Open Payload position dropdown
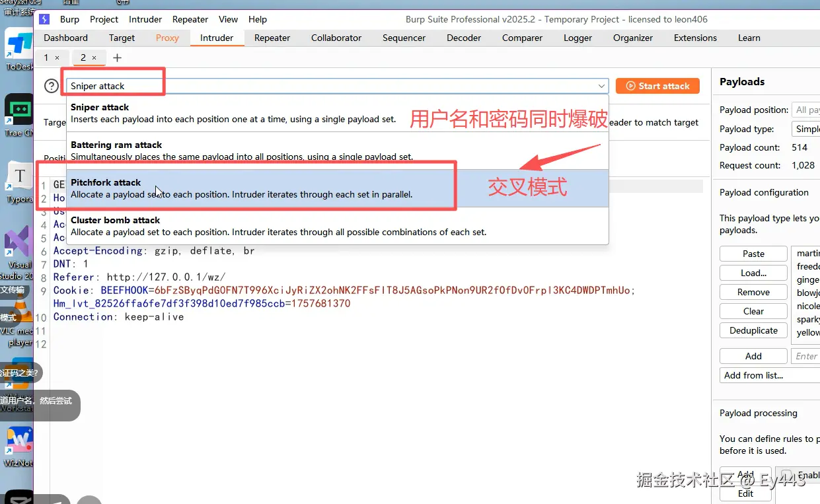The image size is (820, 504). (x=806, y=110)
